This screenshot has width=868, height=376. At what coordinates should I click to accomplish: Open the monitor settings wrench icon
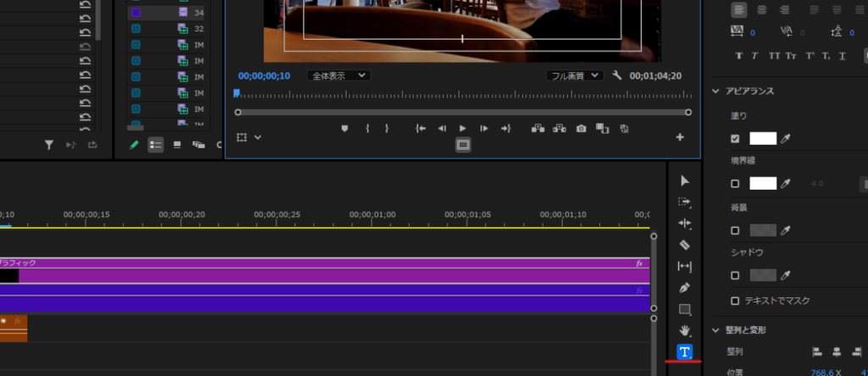616,75
